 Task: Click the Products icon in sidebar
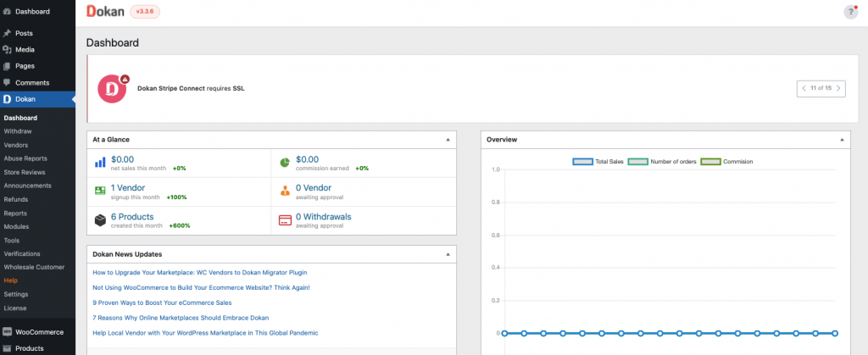tap(7, 348)
